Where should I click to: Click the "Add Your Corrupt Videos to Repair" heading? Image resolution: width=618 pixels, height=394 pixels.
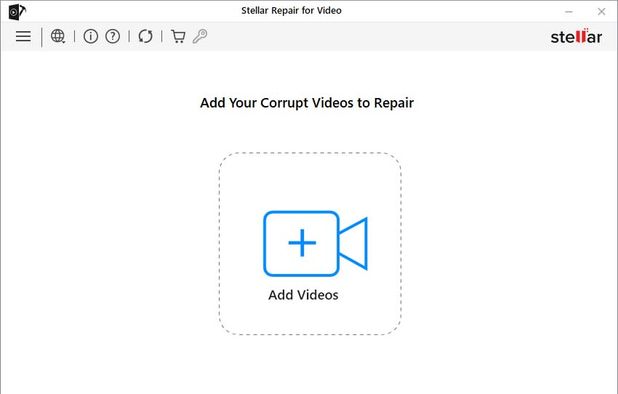pyautogui.click(x=307, y=103)
